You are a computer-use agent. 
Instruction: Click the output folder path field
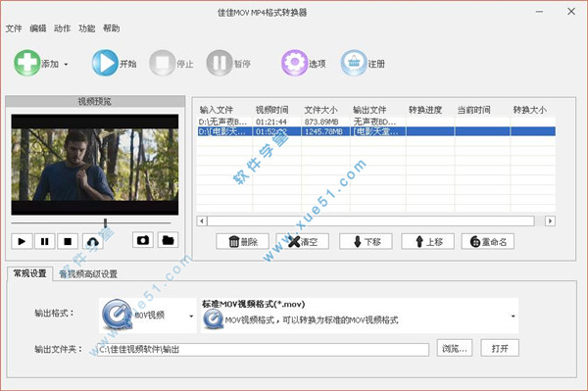[x=263, y=350]
